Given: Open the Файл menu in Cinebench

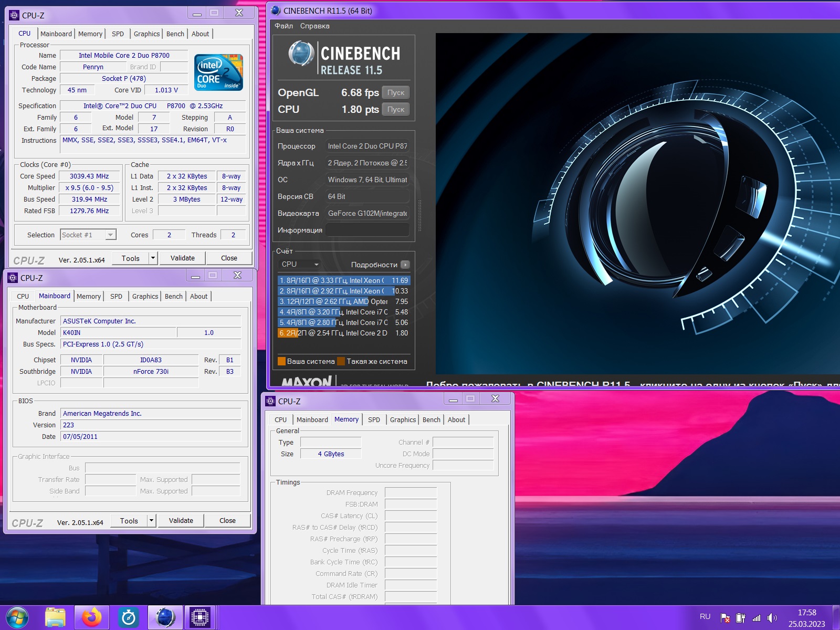Looking at the screenshot, I should tap(283, 26).
